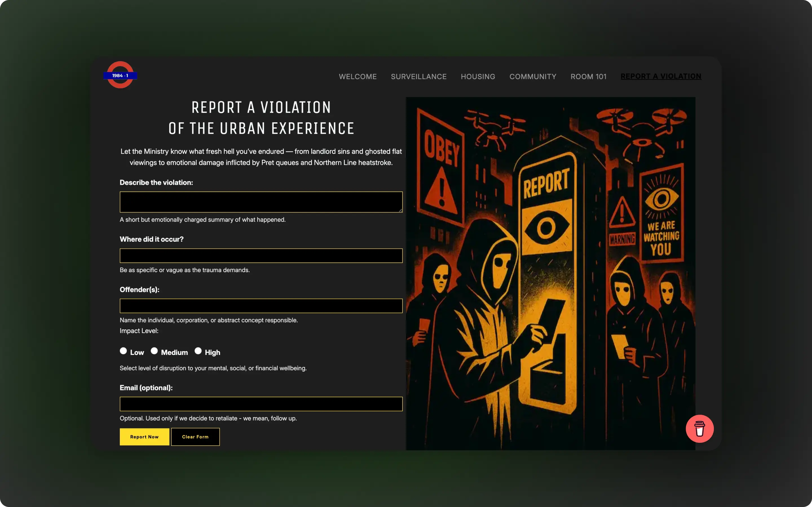Open the Surveillance section

[418, 76]
